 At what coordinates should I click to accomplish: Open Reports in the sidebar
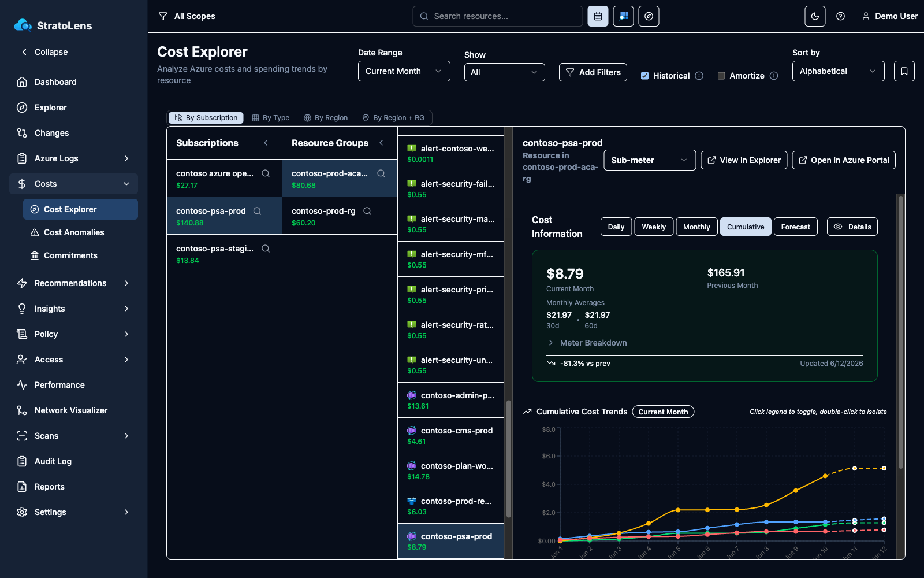(x=74, y=487)
